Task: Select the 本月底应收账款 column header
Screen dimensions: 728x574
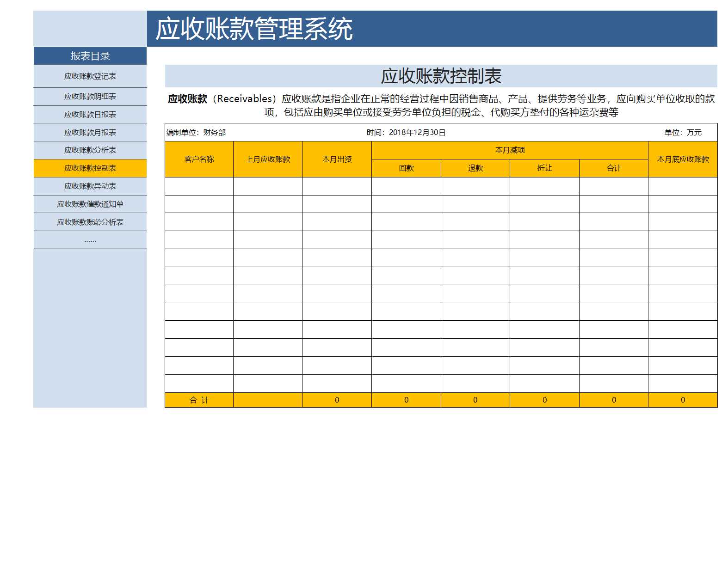Action: [x=683, y=159]
